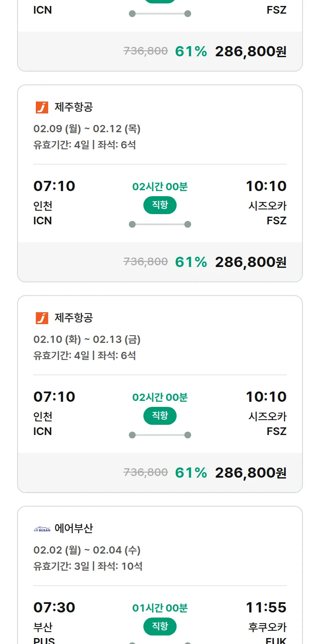Screen dimensions: 320x644
Task: Select 286,800원 price on 02.09 card
Action: pos(250,262)
